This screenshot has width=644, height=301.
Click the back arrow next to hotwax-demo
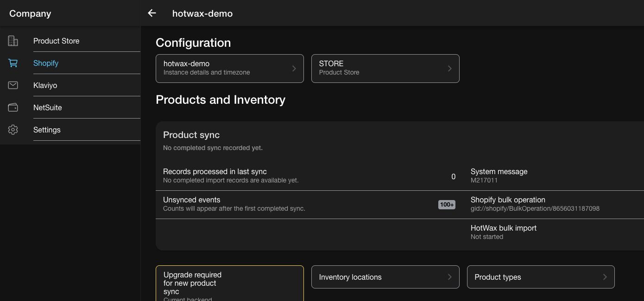(x=152, y=13)
